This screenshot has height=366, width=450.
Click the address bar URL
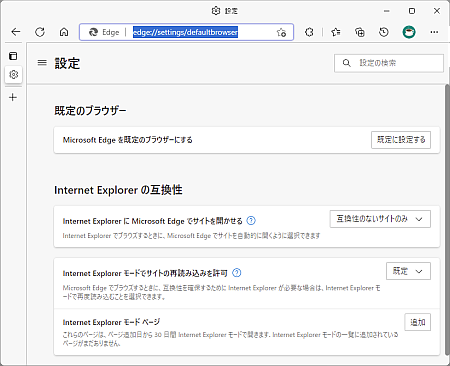point(185,32)
